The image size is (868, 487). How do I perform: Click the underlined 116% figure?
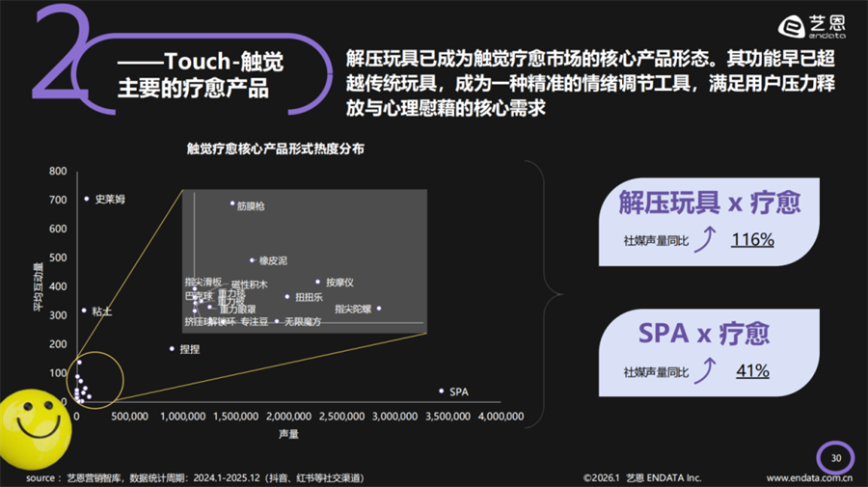[752, 239]
